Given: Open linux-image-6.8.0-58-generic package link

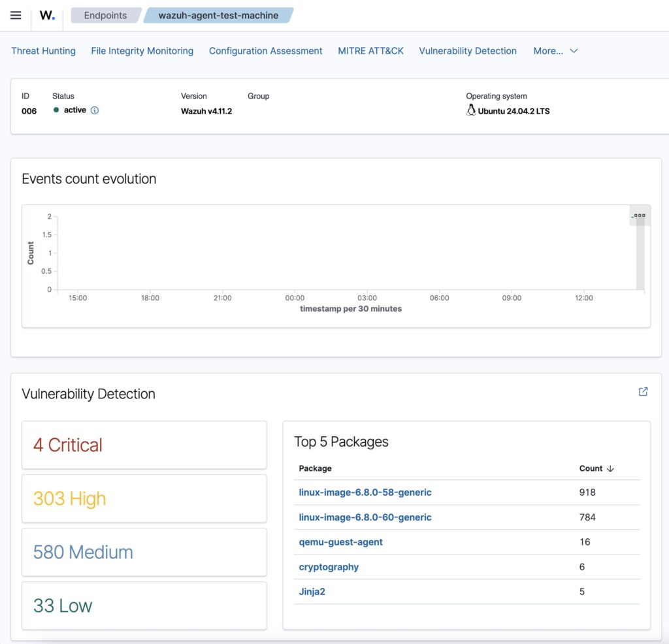Looking at the screenshot, I should 365,492.
